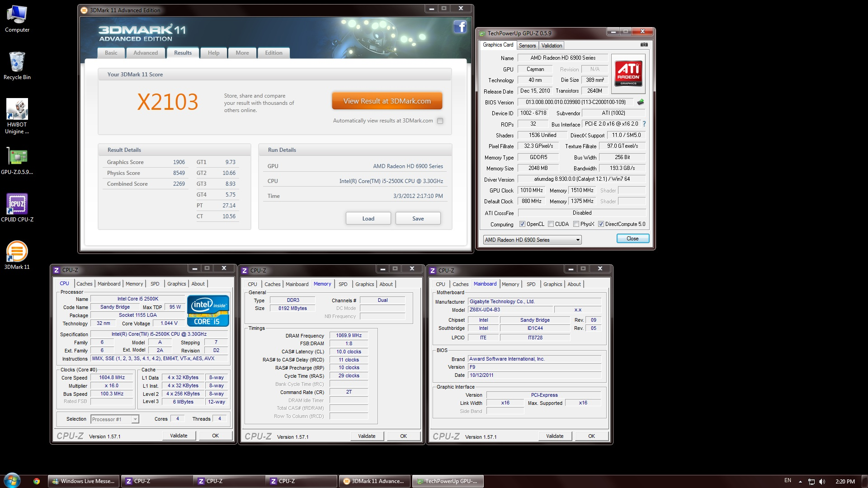Click the Facebook icon in 3DMark 11
This screenshot has height=488, width=868.
pos(460,27)
